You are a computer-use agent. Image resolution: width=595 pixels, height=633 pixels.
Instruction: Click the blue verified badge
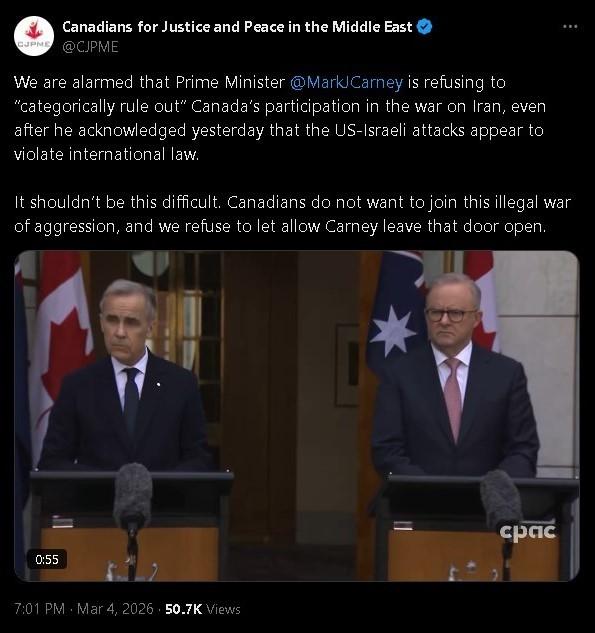(424, 27)
